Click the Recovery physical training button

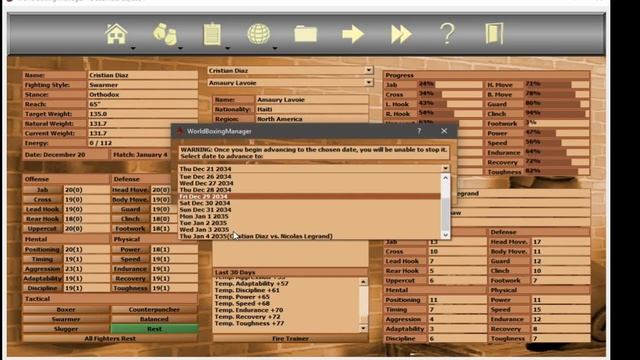pyautogui.click(x=130, y=278)
